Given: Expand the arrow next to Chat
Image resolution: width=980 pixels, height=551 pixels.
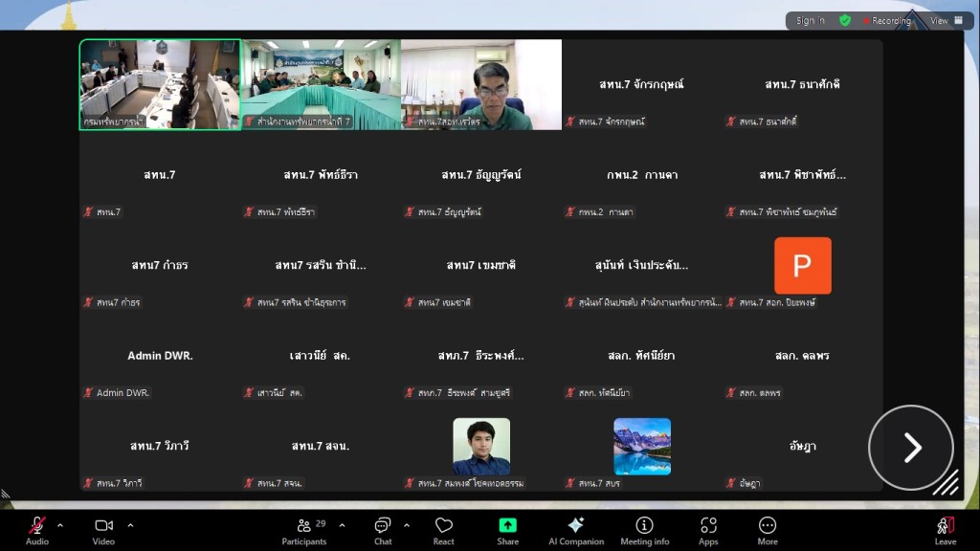Looking at the screenshot, I should point(407,525).
